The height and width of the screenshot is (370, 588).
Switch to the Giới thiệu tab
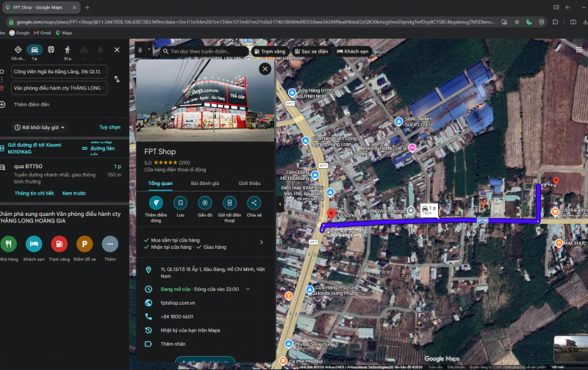pos(249,183)
